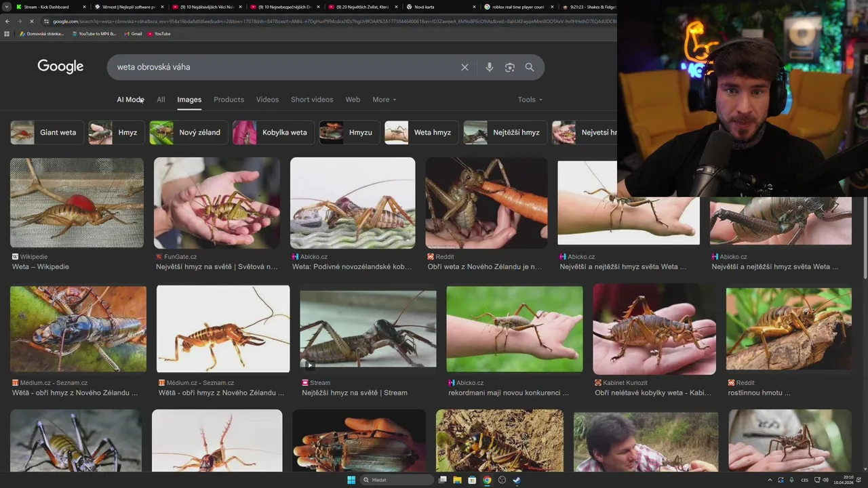Filter by Hmyzu chip
The height and width of the screenshot is (488, 868).
point(349,132)
